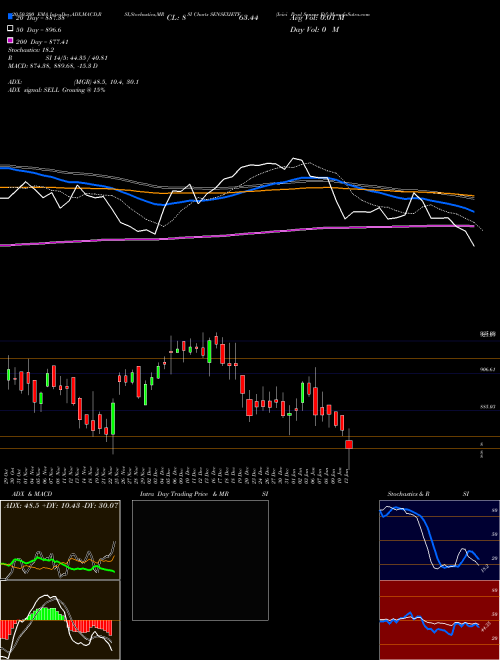This screenshot has width=500, height=660.
Task: Click the ADX panel header value text
Action: [61, 505]
